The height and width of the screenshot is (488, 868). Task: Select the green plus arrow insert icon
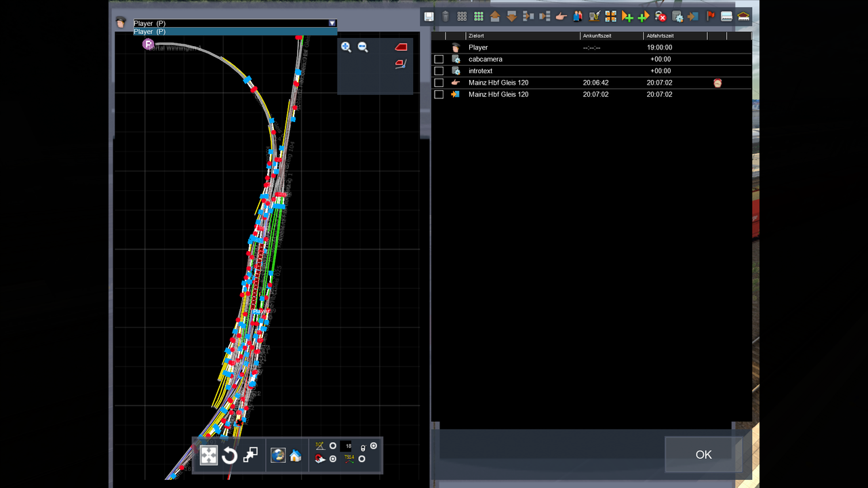pyautogui.click(x=628, y=16)
